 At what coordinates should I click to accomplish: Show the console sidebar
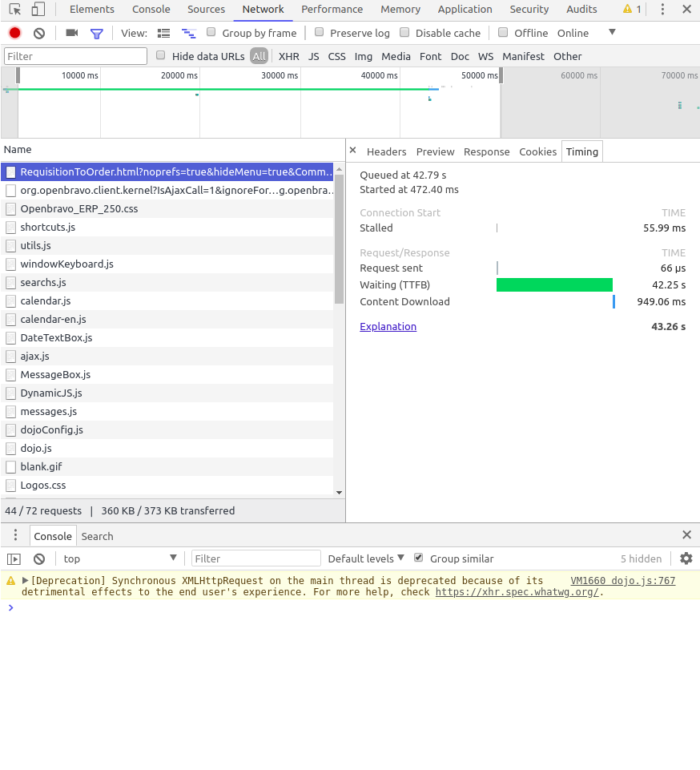coord(14,558)
